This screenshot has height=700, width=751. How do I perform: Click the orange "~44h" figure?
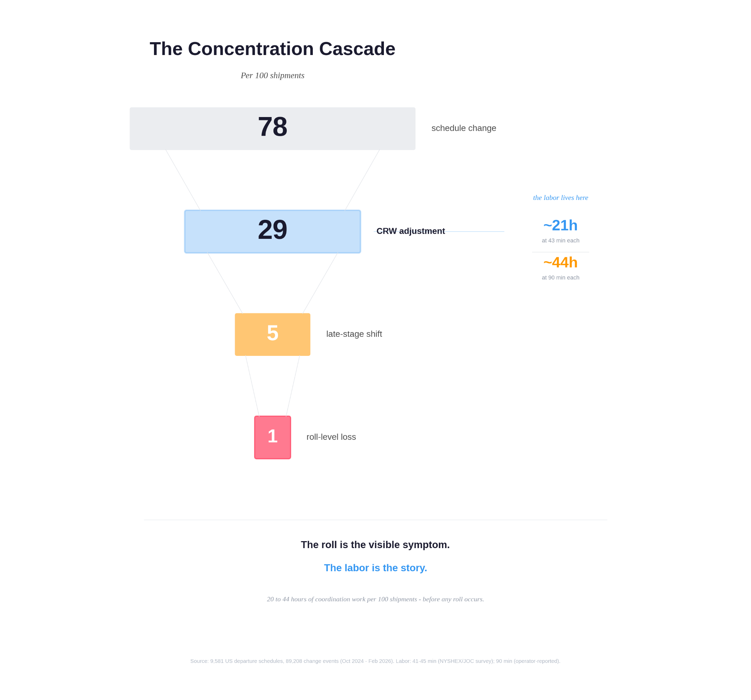click(x=560, y=262)
